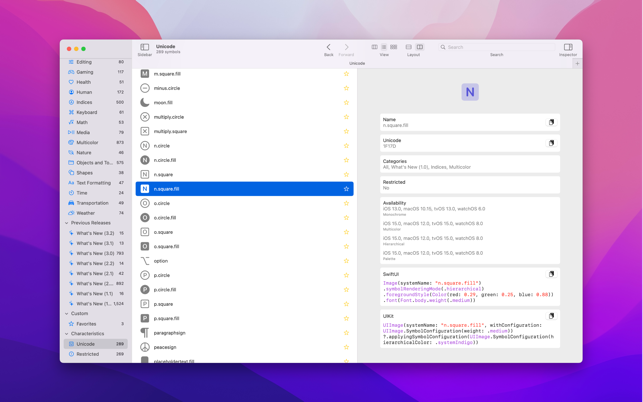Select the Unicode tab below the toolbar
The image size is (643, 402).
click(x=357, y=64)
